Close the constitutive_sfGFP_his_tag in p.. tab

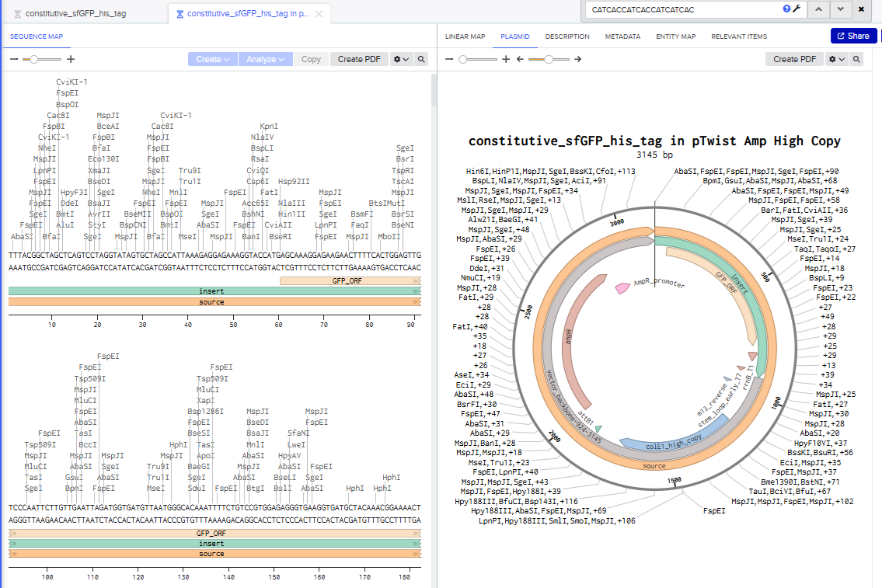[x=319, y=13]
